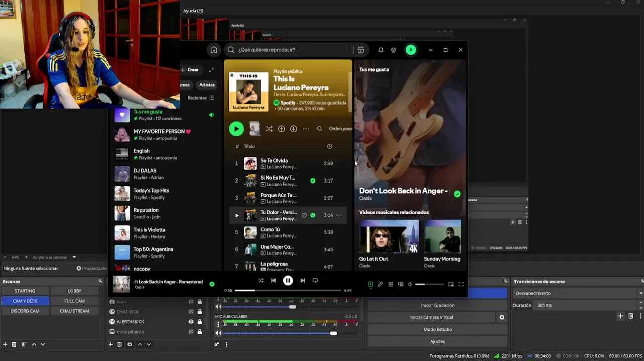Open more options for Tu Dolor track

(339, 215)
